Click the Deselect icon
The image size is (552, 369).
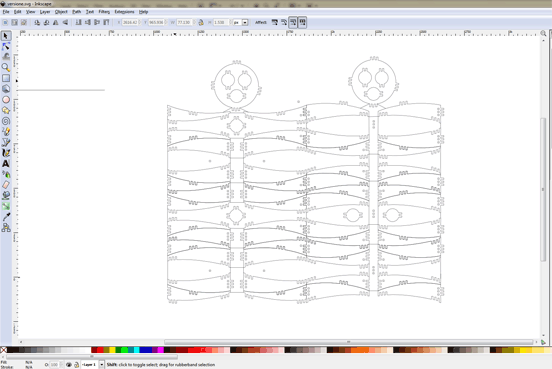(24, 23)
